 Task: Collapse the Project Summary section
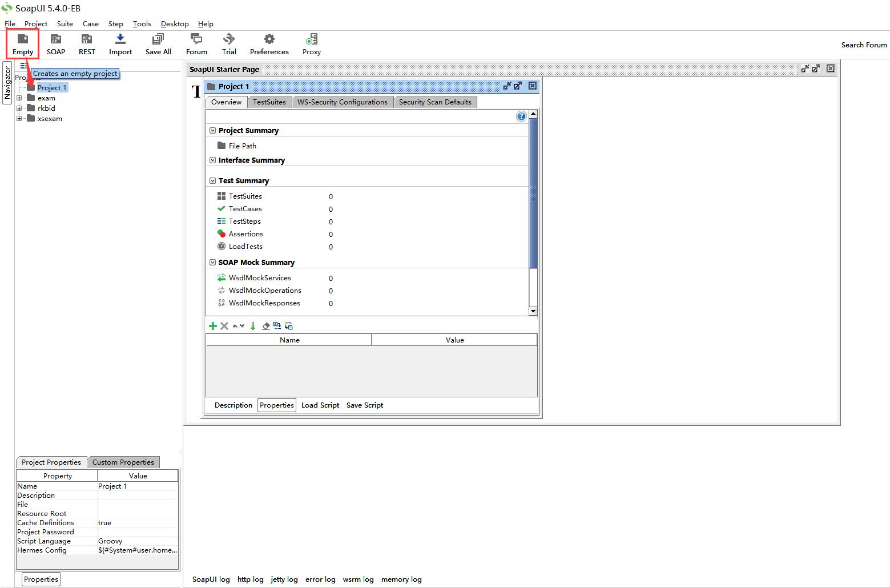point(213,130)
